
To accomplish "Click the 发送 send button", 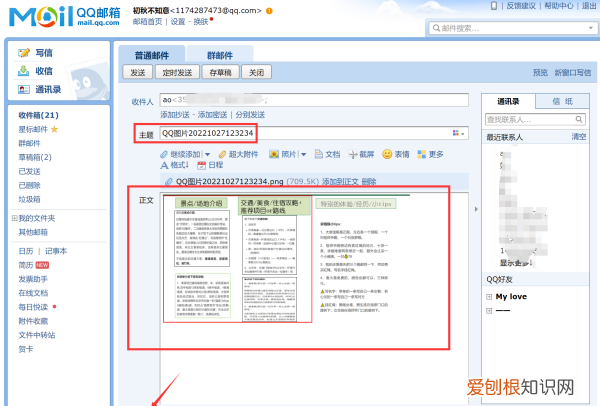I will coord(138,72).
